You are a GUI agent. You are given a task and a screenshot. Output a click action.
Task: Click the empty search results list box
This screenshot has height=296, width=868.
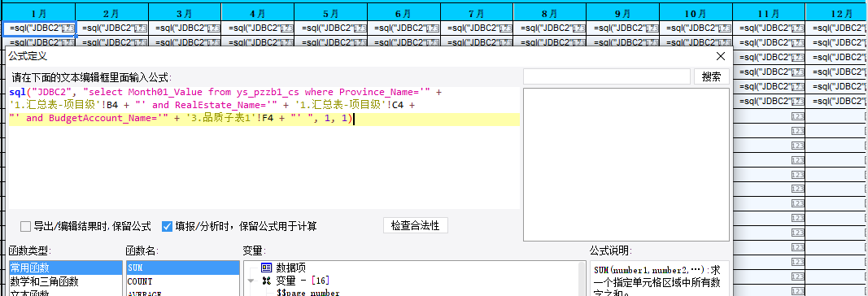coord(626,164)
